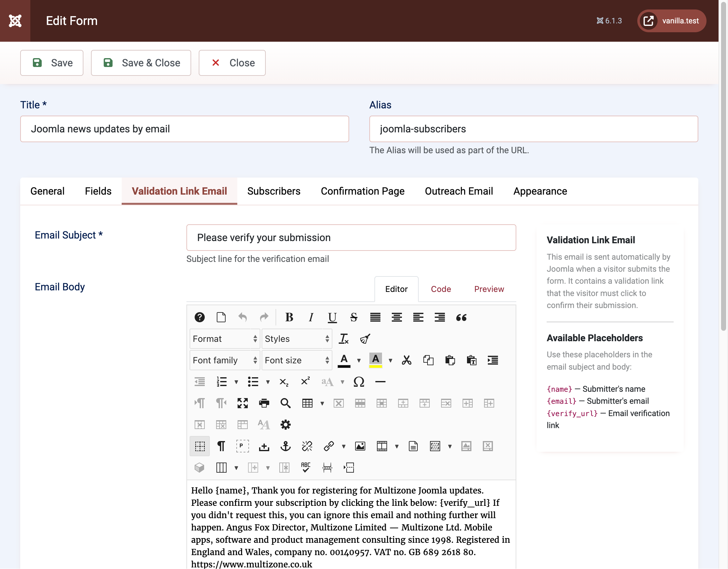Insert bullet list
Image resolution: width=728 pixels, height=569 pixels.
pyautogui.click(x=253, y=382)
